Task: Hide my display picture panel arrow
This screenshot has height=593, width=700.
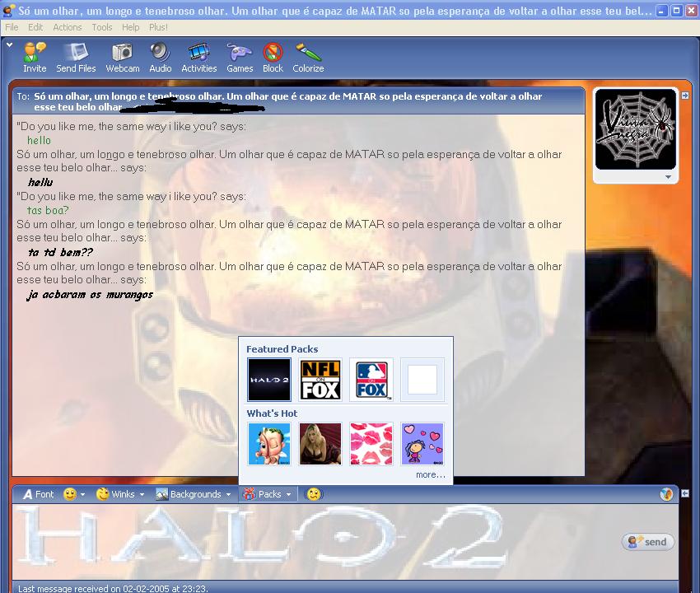Action: pos(685,493)
